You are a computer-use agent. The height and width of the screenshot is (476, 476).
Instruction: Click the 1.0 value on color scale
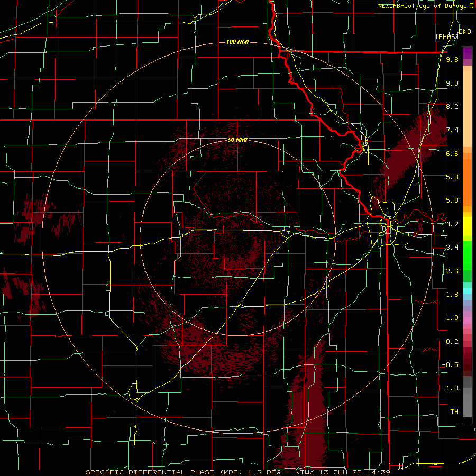452,318
